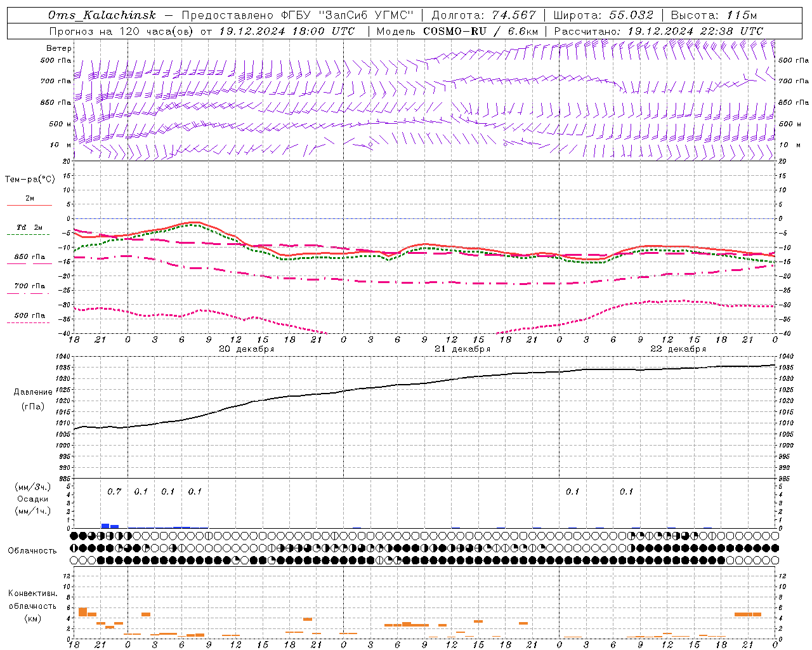812x650 pixels.
Task: Click the Конвективн. облачность (км) label
Action: [x=32, y=606]
